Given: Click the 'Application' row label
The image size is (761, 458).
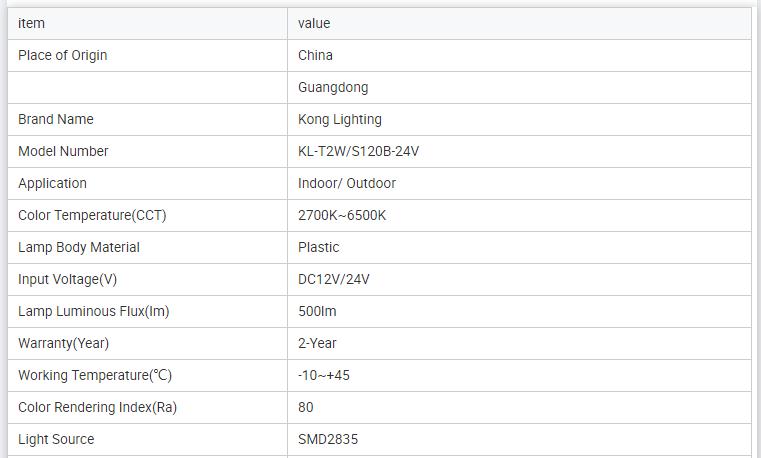Looking at the screenshot, I should [52, 183].
